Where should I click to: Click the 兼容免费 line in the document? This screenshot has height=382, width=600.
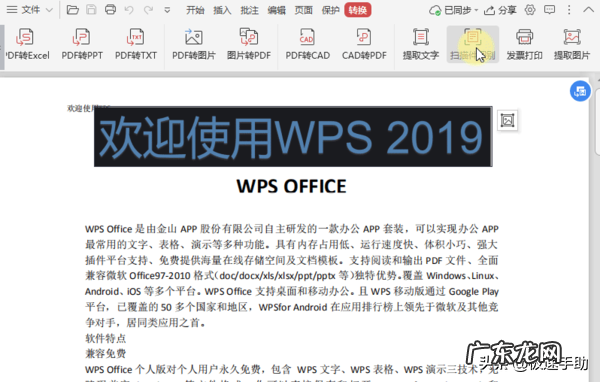point(106,354)
